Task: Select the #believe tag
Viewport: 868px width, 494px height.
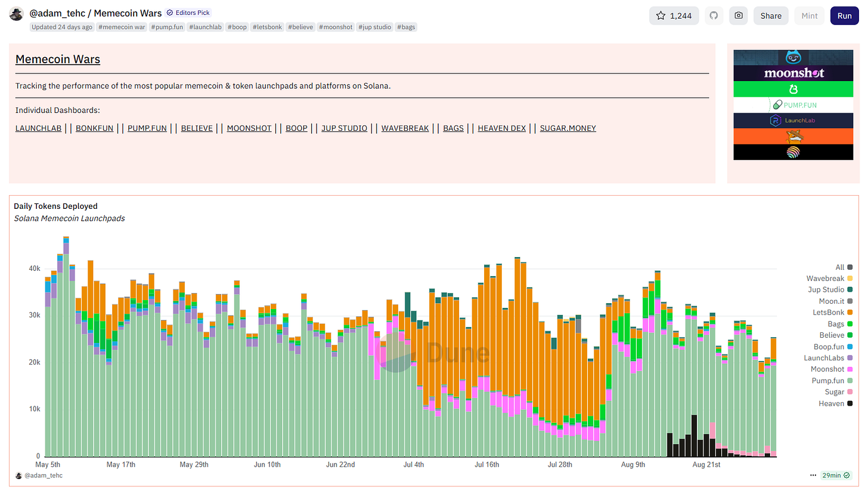Action: [x=301, y=27]
